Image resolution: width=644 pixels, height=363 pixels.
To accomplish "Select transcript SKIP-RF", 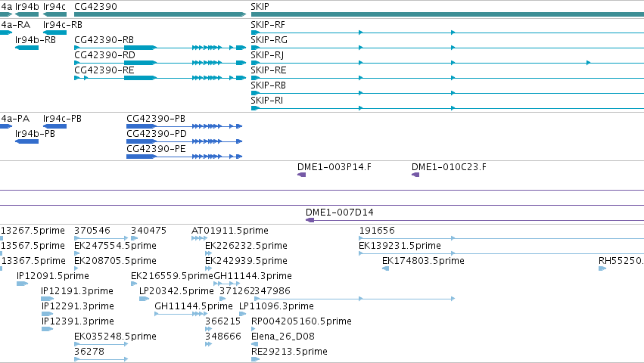I will [447, 33].
